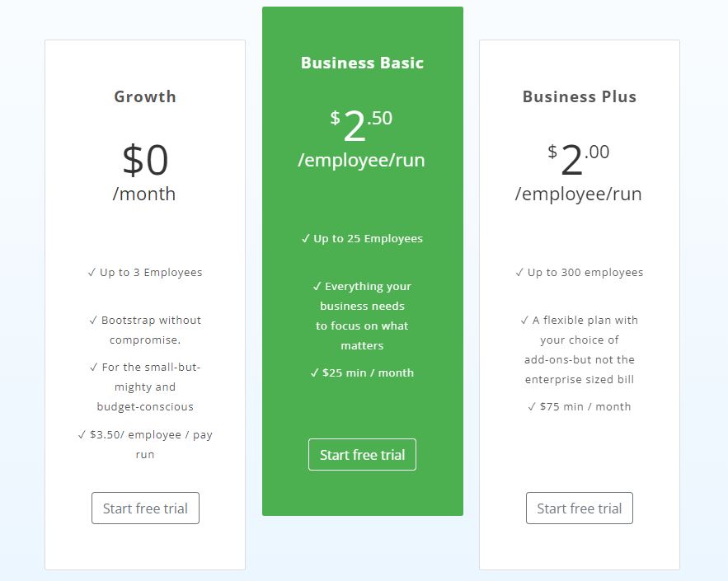Screen dimensions: 728x581
Task: Click the $0 /month price on Growth
Action: tap(145, 162)
